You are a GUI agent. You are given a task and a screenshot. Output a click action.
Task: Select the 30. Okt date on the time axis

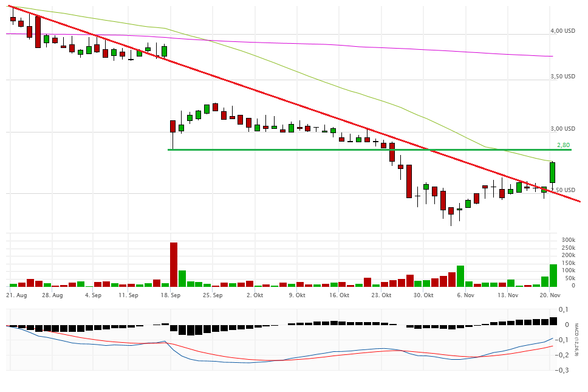[423, 295]
